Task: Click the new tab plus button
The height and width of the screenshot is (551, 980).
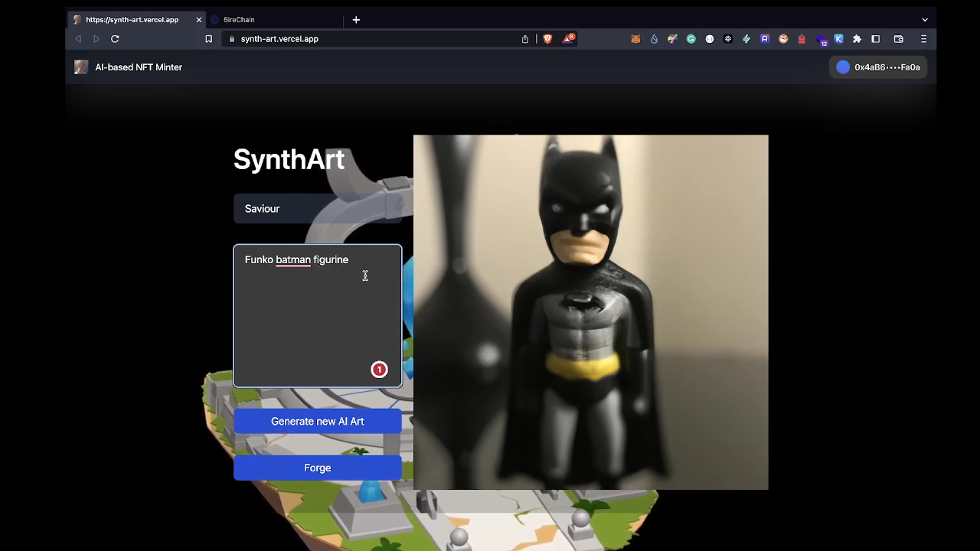Action: pos(356,20)
